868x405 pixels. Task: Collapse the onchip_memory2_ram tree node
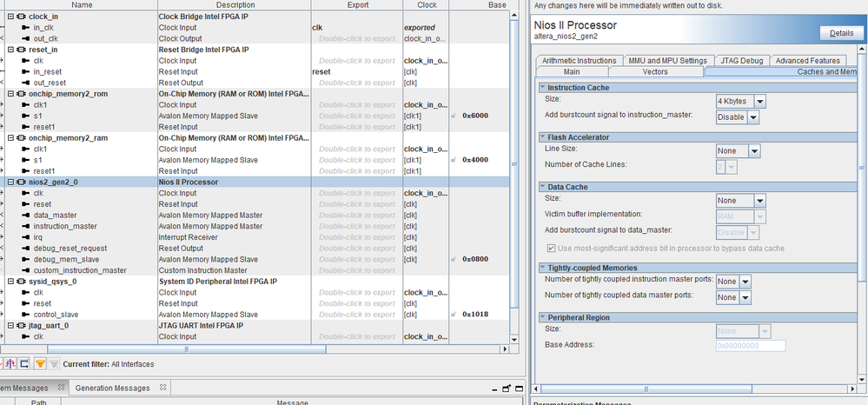[10, 138]
